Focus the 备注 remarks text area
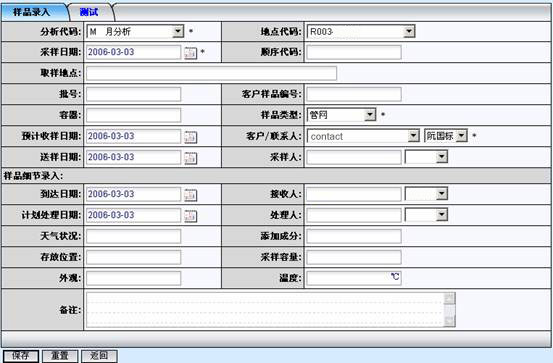The width and height of the screenshot is (553, 363). pos(271,310)
